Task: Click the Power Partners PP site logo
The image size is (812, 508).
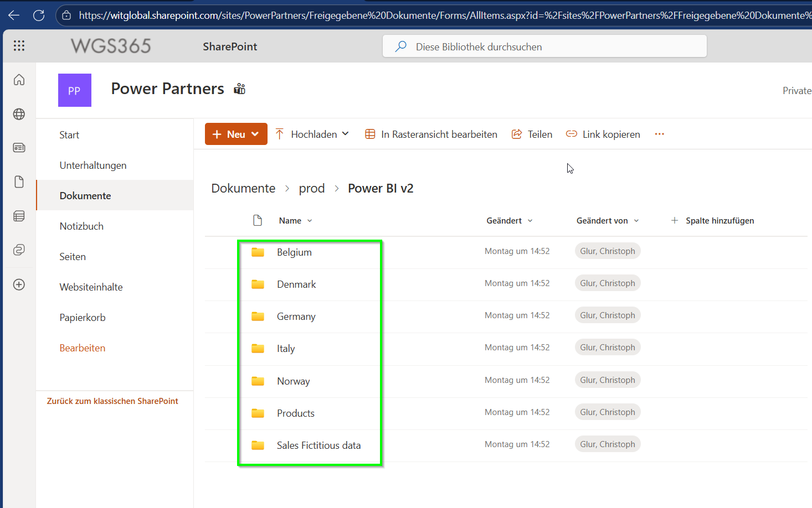Action: (75, 90)
